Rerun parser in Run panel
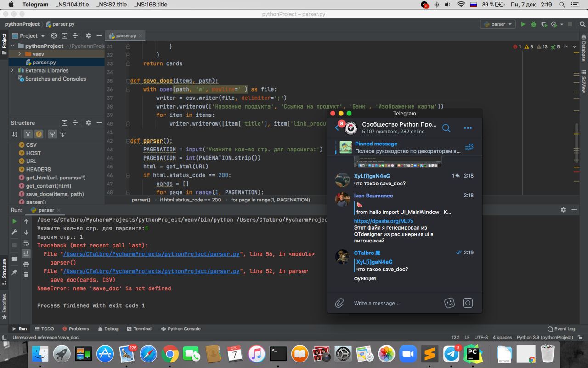588x368 pixels. (14, 221)
